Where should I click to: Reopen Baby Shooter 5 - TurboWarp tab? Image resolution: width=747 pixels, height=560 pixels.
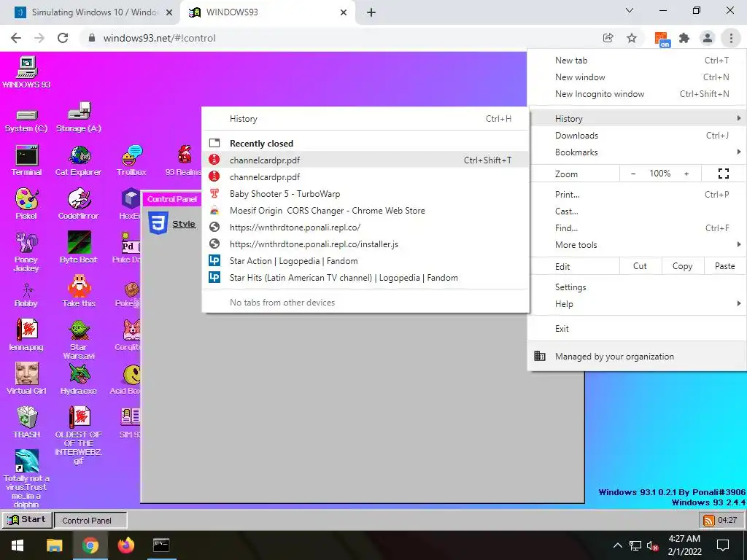click(365, 194)
